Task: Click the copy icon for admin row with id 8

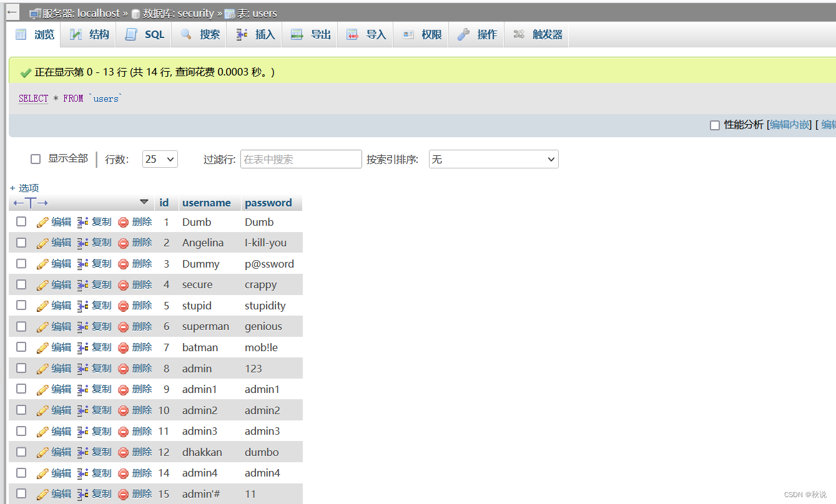Action: (x=83, y=369)
